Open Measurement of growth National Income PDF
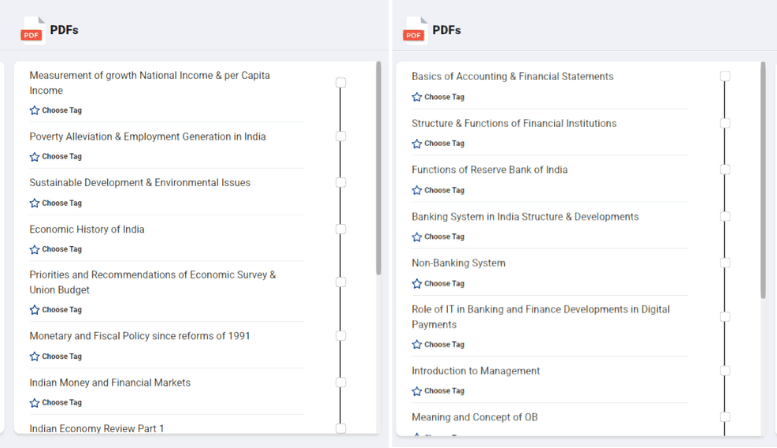This screenshot has width=777, height=448. (149, 83)
